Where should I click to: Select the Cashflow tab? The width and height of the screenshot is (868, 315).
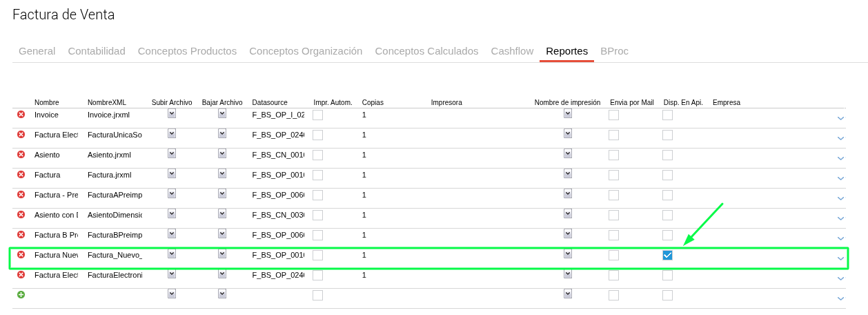click(512, 50)
